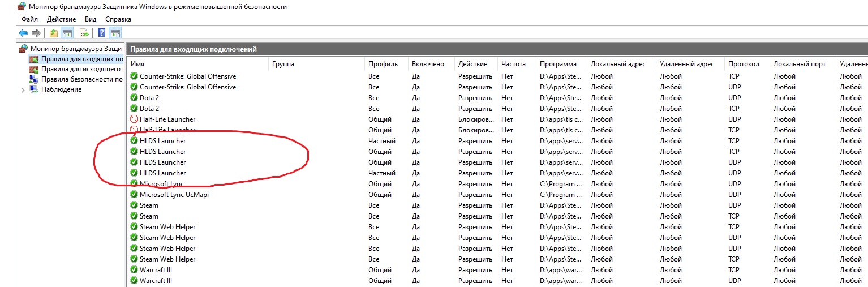The height and width of the screenshot is (287, 868).
Task: Click the green check icon of Dota 2 UDP rule
Action: point(134,98)
